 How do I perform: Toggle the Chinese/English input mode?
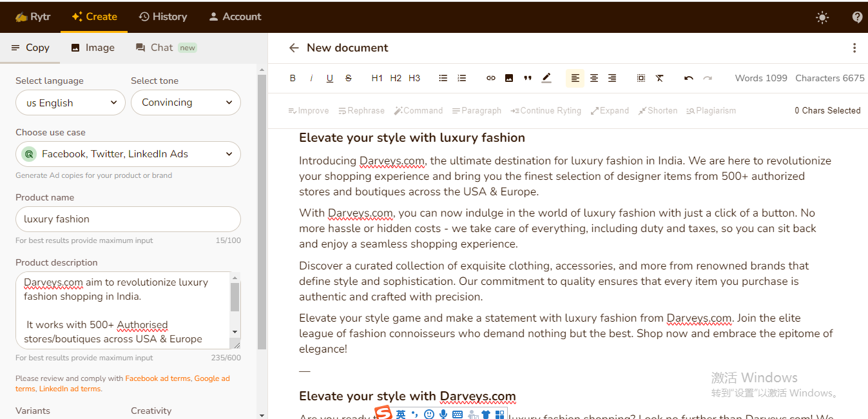(x=401, y=414)
